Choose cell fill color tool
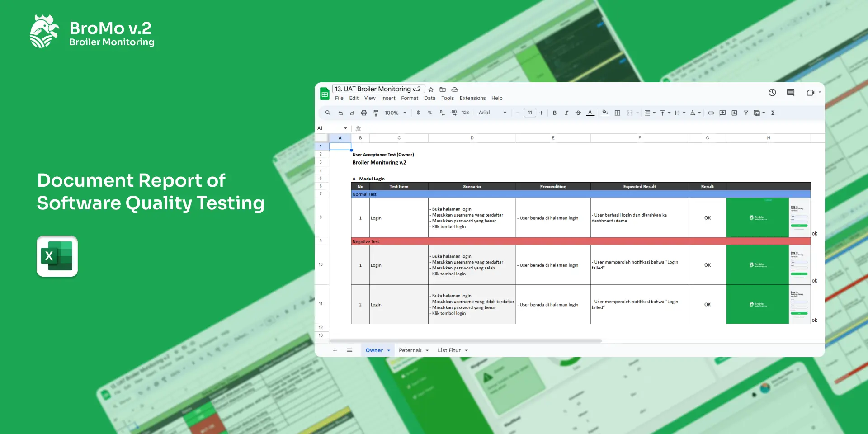 pos(605,113)
